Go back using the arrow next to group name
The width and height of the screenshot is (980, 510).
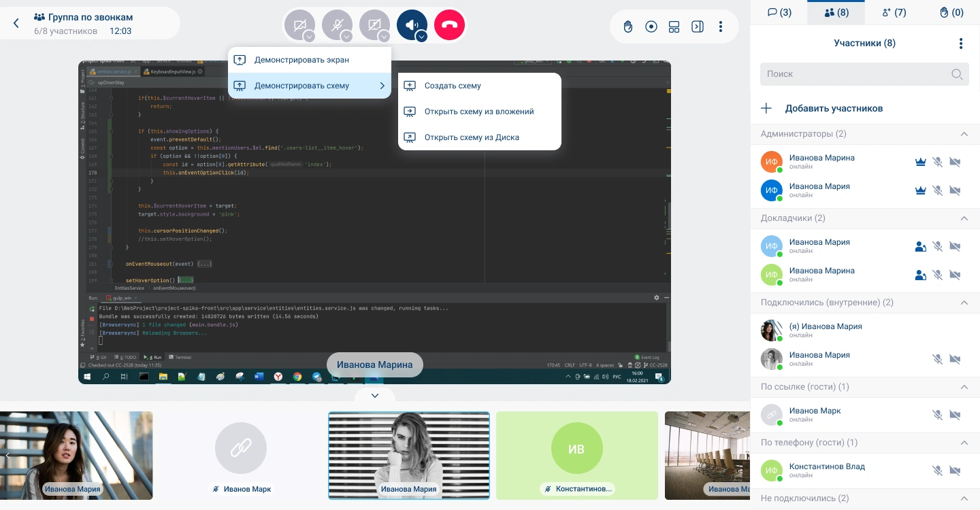coord(16,24)
